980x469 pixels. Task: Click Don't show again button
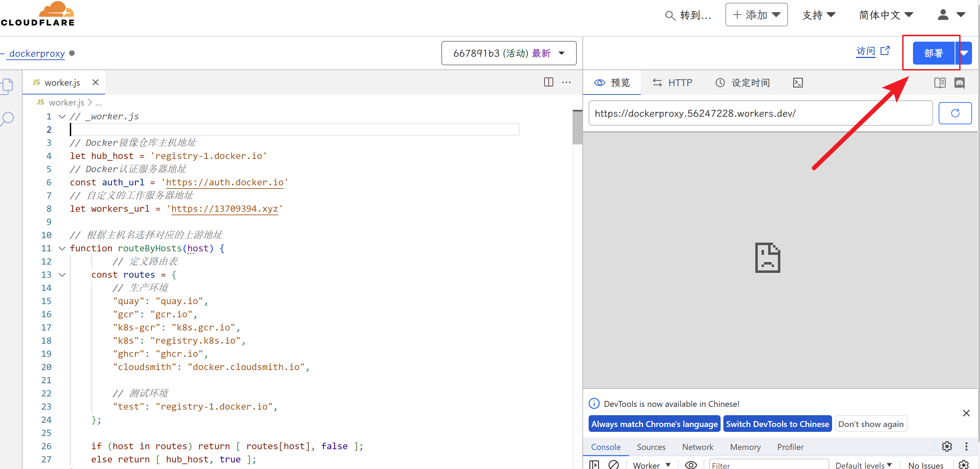(870, 424)
